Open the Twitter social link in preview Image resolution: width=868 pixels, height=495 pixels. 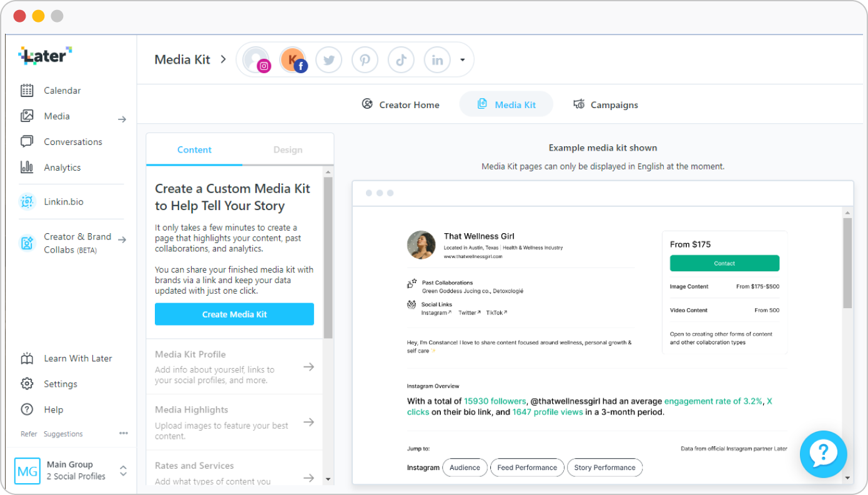click(470, 312)
